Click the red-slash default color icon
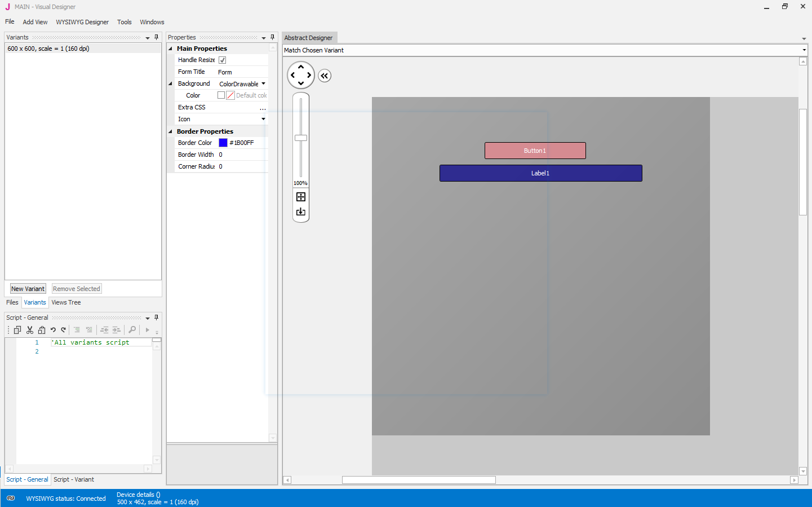812x507 pixels. click(230, 95)
